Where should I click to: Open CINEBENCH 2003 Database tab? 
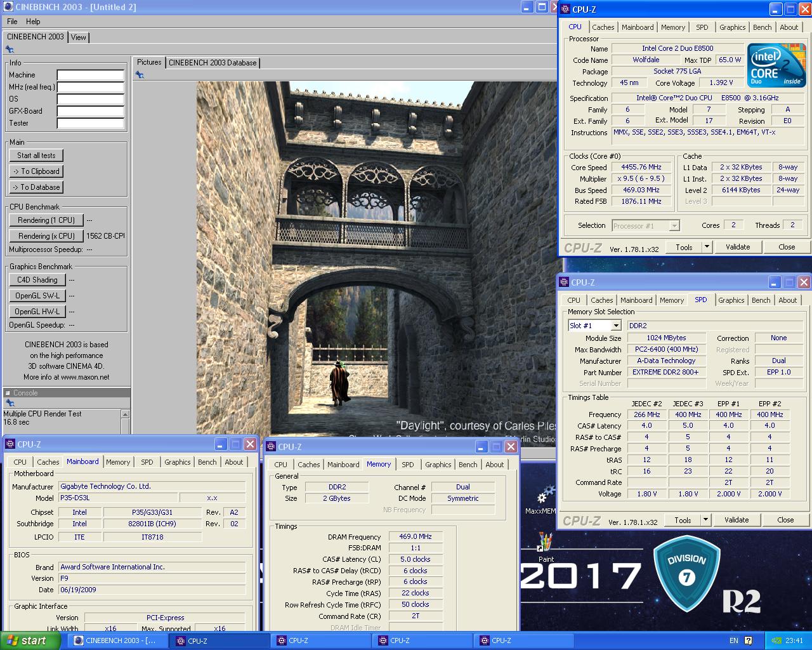213,63
